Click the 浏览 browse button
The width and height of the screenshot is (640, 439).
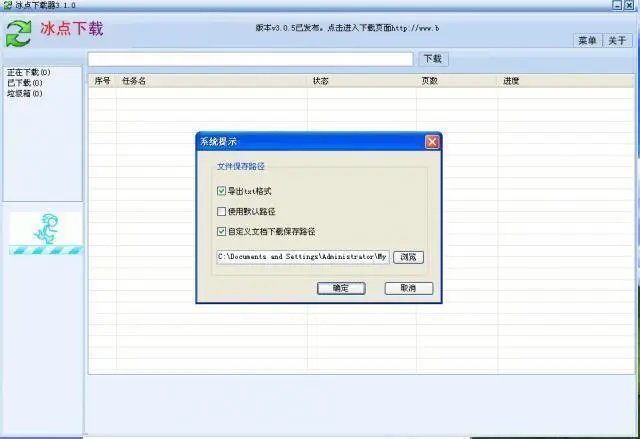(408, 257)
